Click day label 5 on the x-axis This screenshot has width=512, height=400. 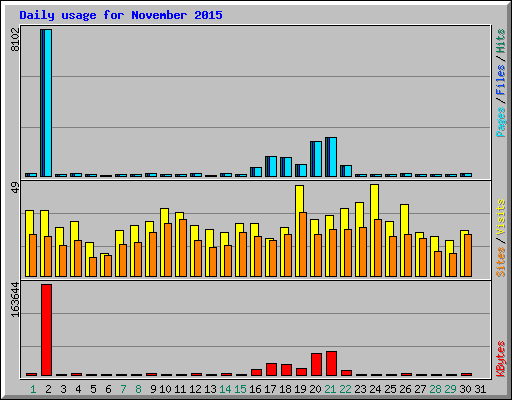pyautogui.click(x=93, y=389)
